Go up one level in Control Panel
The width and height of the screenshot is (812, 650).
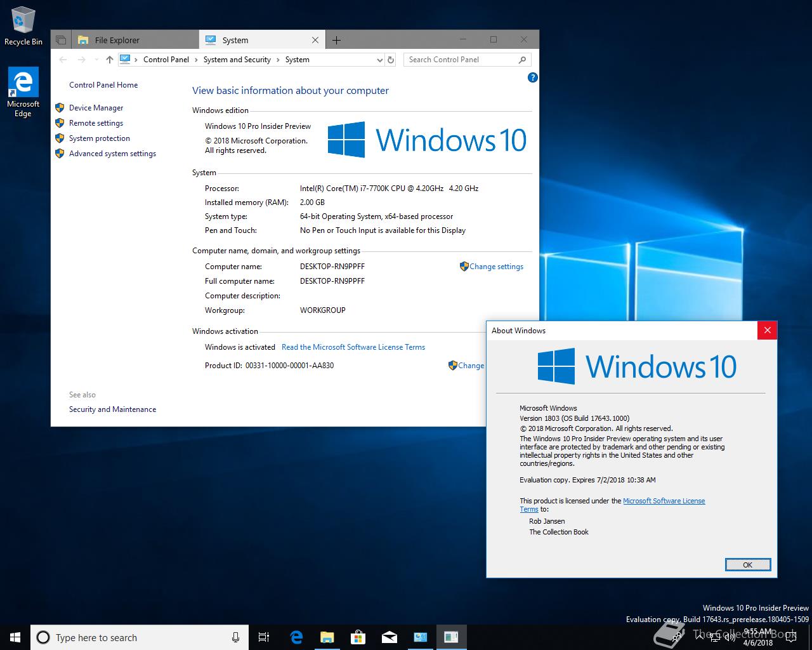[x=110, y=60]
